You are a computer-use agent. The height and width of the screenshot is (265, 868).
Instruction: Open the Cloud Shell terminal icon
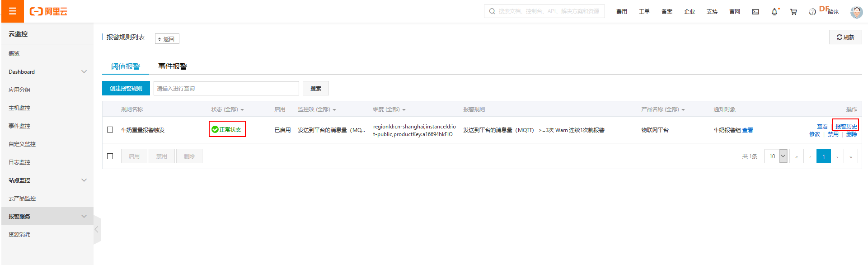(x=755, y=12)
